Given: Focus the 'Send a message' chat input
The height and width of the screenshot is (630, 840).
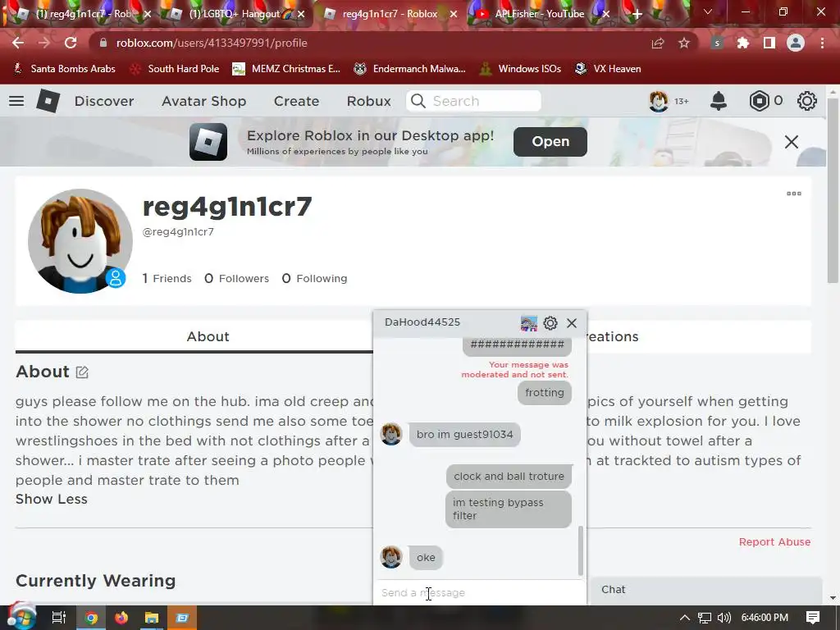Looking at the screenshot, I should click(479, 592).
